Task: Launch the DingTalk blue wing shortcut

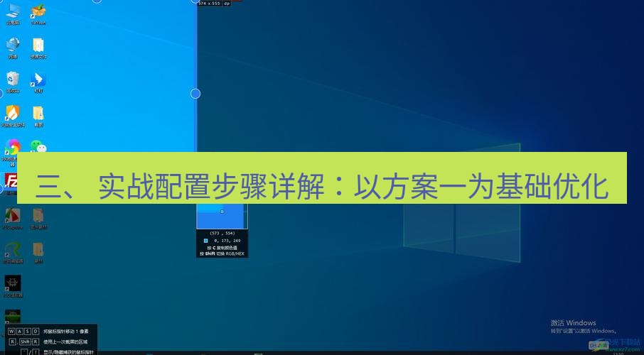Action: [x=38, y=82]
